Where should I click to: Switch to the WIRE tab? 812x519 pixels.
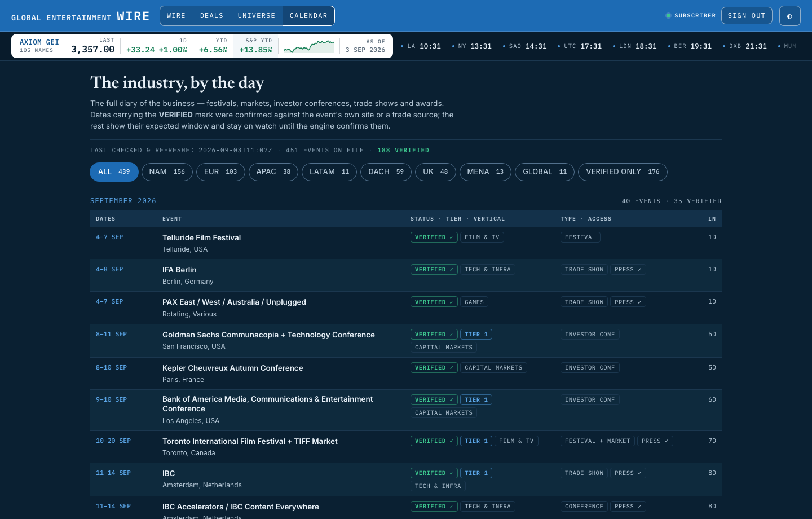coord(176,16)
